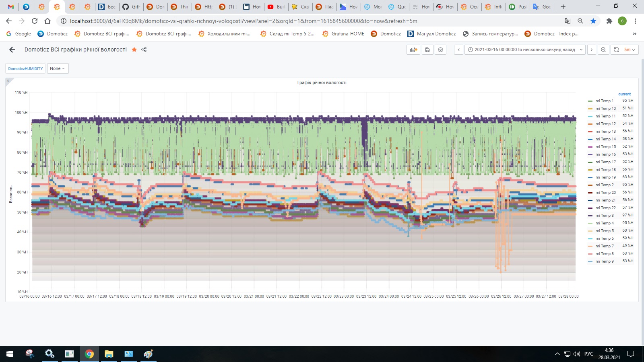The width and height of the screenshot is (644, 362).
Task: Refresh the dashboard with the refresh icon
Action: coord(617,49)
